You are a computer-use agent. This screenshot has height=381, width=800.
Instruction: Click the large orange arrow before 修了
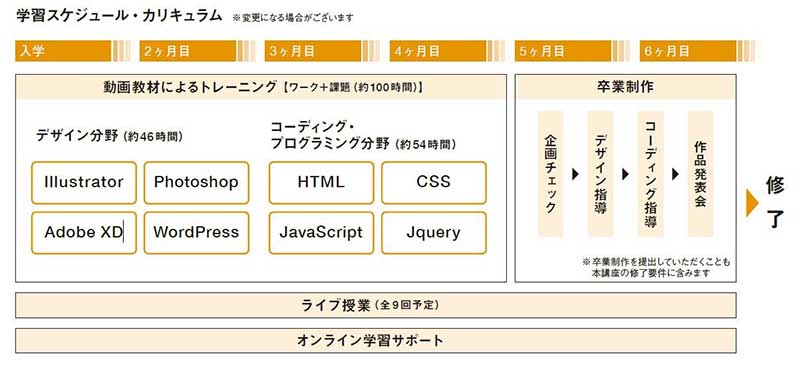(x=752, y=203)
